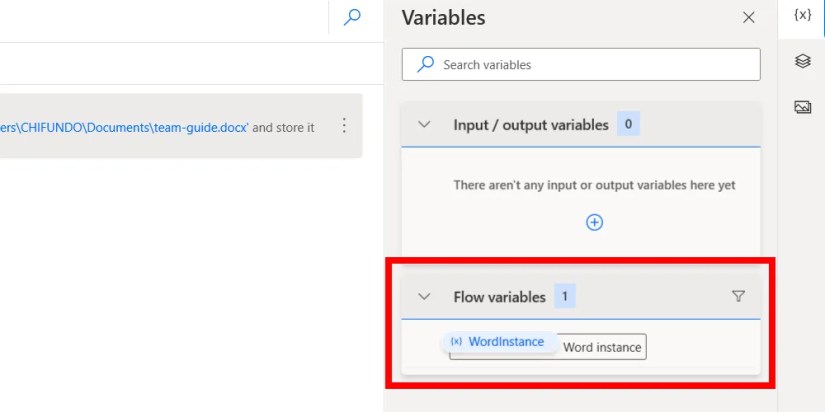Select the action card text 'and store it'
The width and height of the screenshot is (825, 412).
point(283,127)
